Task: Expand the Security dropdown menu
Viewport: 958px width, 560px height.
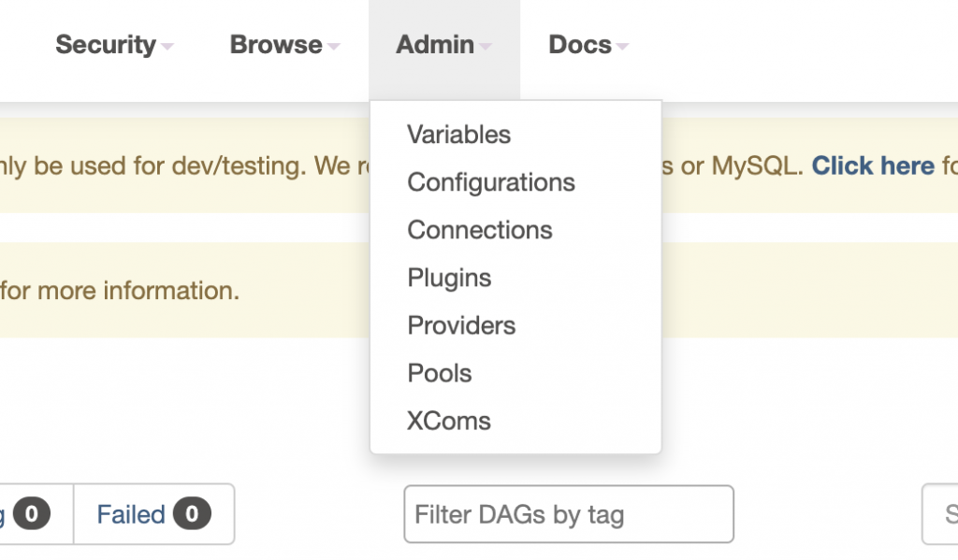Action: [x=106, y=45]
